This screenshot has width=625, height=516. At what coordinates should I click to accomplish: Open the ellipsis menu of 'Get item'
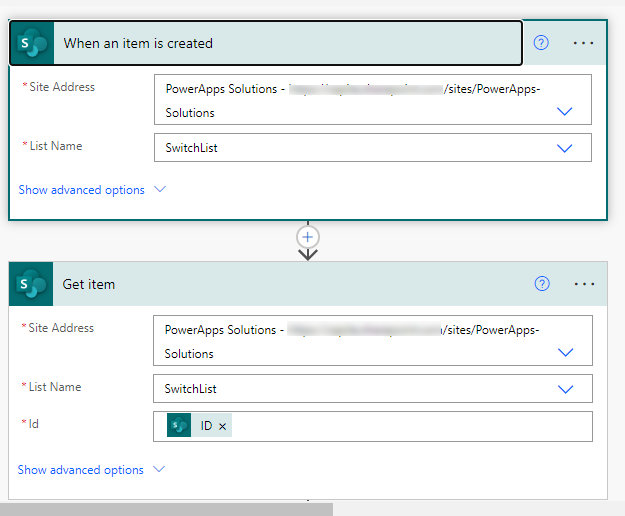point(584,284)
